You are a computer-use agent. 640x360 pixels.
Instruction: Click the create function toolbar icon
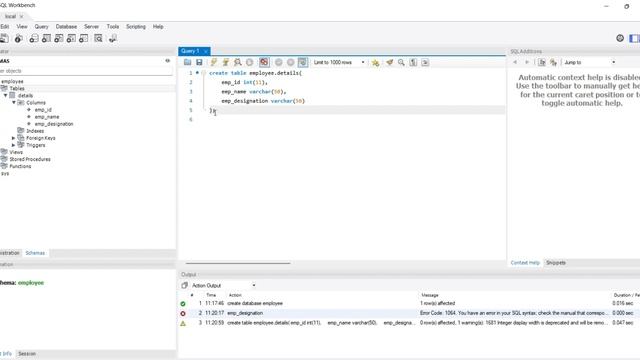pos(83,38)
